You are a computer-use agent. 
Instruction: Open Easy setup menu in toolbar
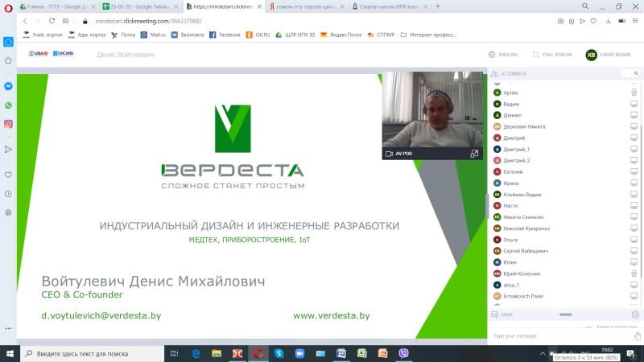(x=635, y=21)
